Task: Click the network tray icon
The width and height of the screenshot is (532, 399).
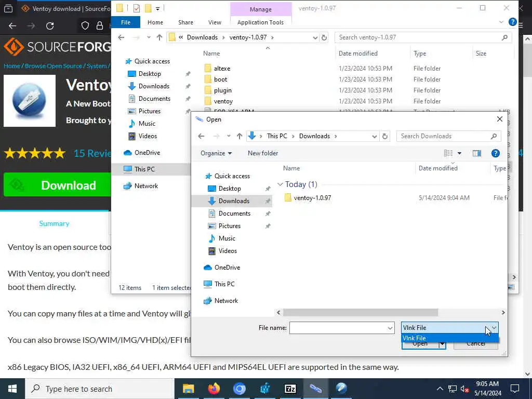Action: [453, 389]
